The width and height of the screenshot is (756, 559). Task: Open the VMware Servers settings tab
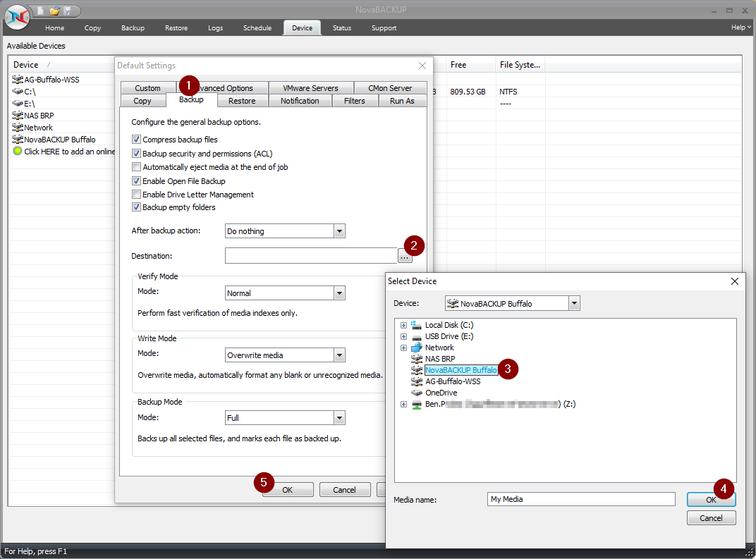[x=310, y=88]
